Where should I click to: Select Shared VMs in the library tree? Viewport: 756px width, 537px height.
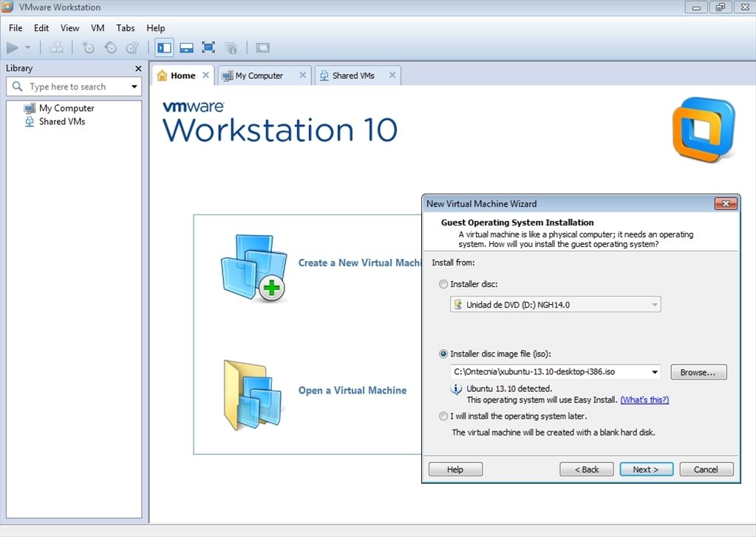coord(62,121)
